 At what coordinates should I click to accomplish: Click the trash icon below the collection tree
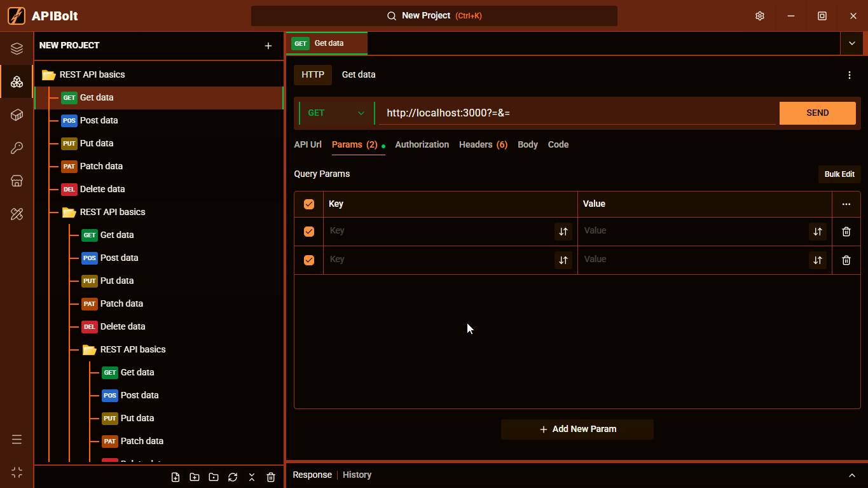[x=271, y=477]
